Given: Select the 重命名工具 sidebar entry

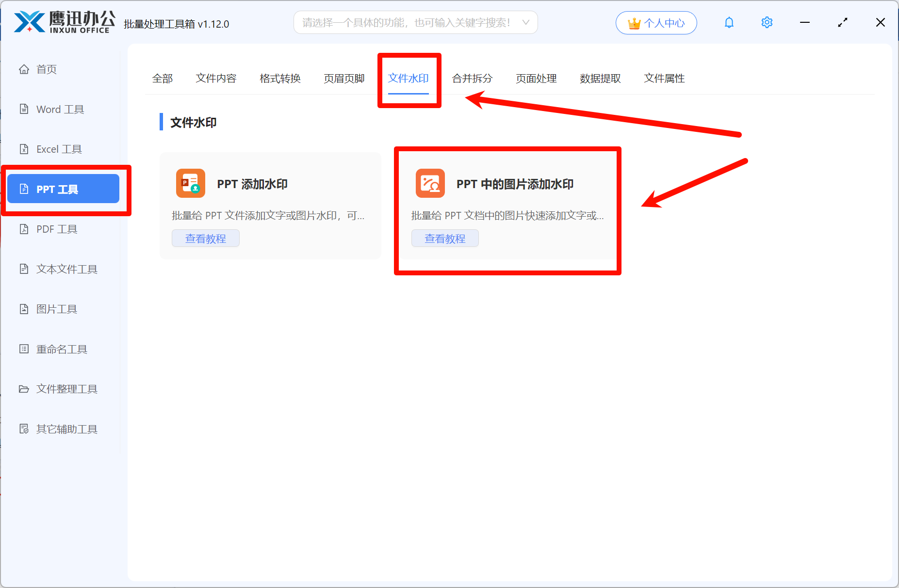Looking at the screenshot, I should 61,349.
